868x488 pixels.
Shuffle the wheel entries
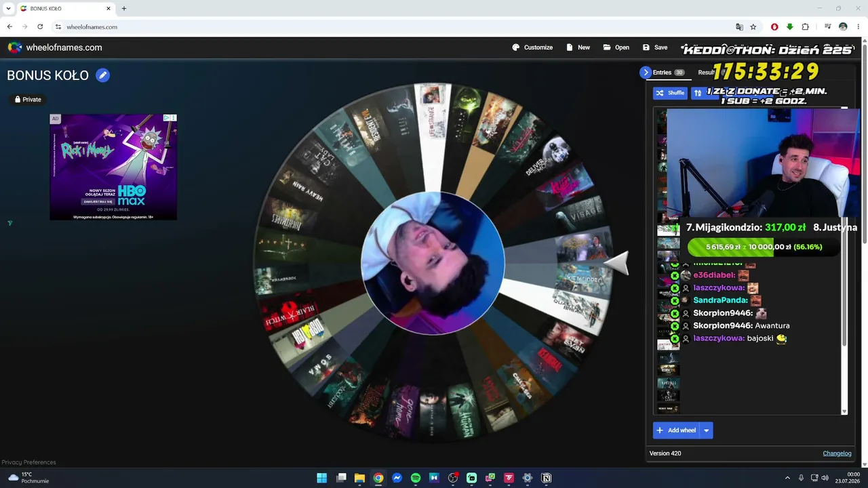click(x=670, y=93)
